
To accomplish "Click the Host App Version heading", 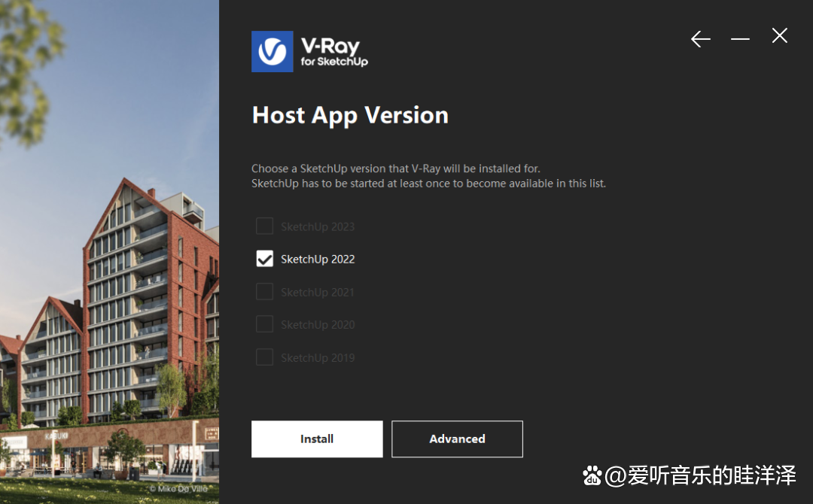I will point(350,116).
